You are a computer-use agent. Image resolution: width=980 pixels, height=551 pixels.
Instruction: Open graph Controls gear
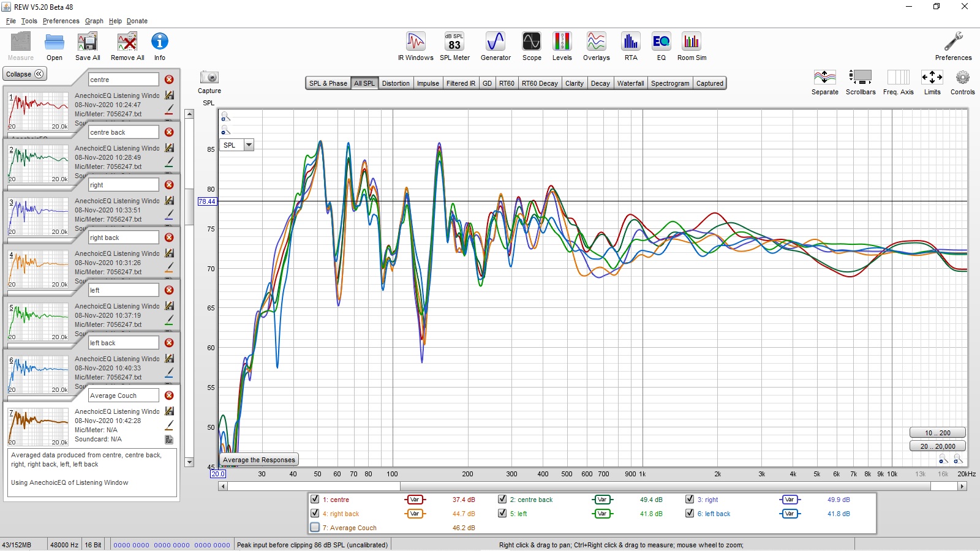[962, 82]
